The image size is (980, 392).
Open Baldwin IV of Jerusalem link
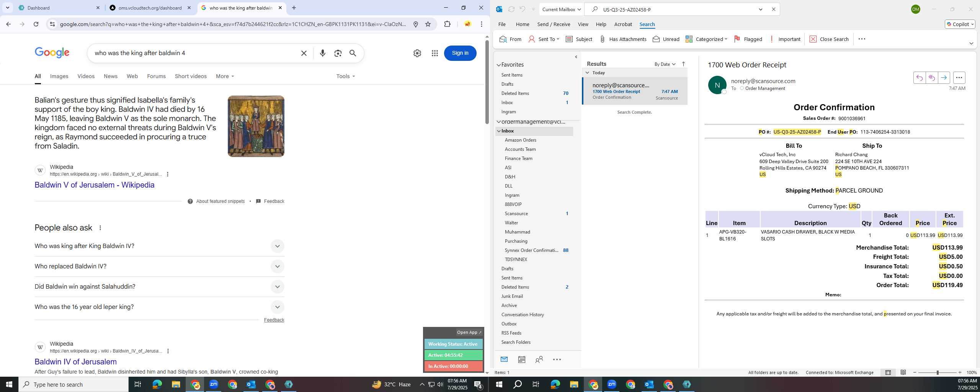pyautogui.click(x=75, y=362)
